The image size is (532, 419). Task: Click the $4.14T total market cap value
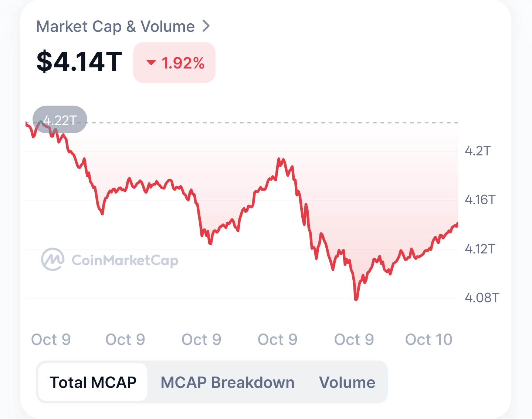click(79, 61)
